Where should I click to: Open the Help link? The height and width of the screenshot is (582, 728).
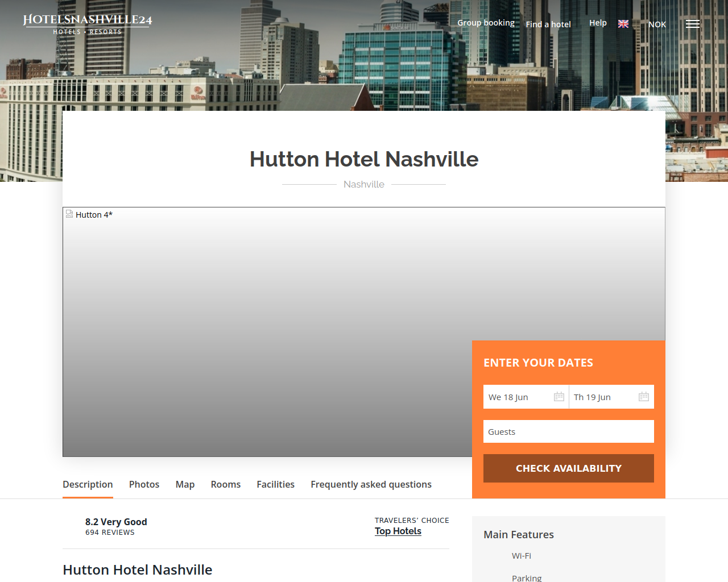(598, 23)
